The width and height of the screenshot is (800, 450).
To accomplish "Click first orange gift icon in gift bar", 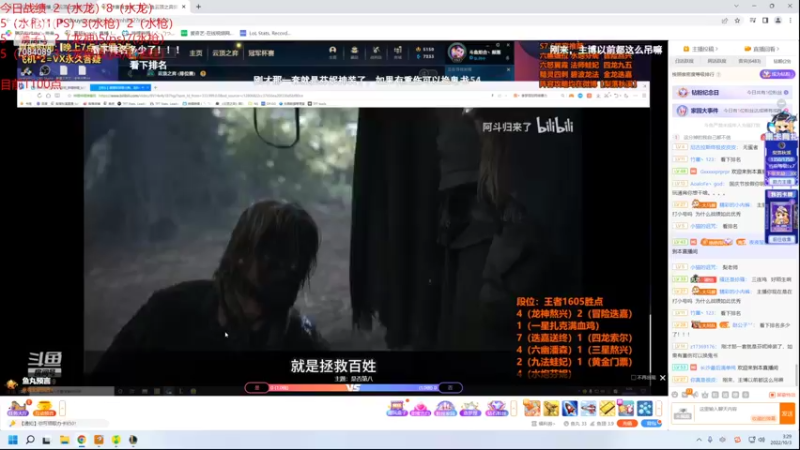I will [531, 408].
